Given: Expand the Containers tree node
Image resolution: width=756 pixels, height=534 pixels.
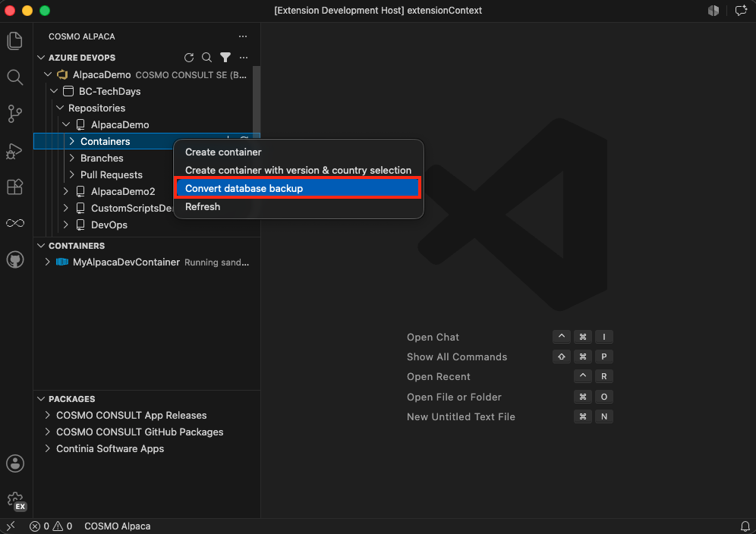Looking at the screenshot, I should pos(72,141).
